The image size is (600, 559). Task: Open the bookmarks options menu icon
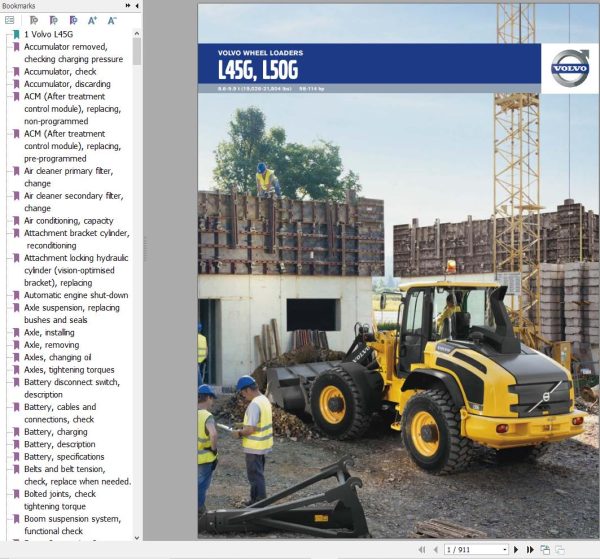point(10,20)
